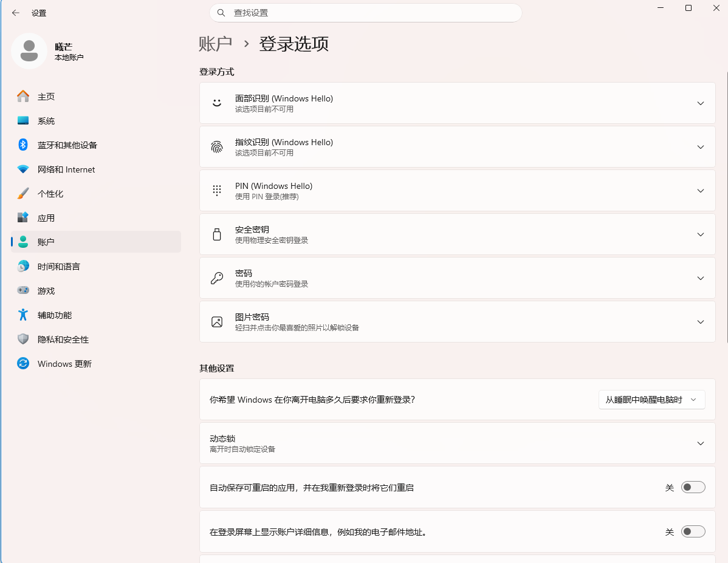Open the 从睡眠中唤醒电脑时 dropdown
This screenshot has height=563, width=728.
pos(652,400)
